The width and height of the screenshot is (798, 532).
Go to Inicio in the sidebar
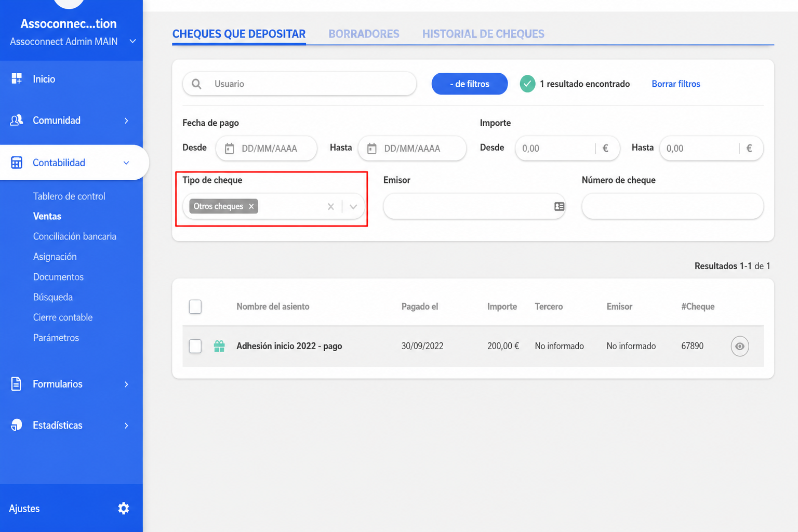(x=44, y=79)
